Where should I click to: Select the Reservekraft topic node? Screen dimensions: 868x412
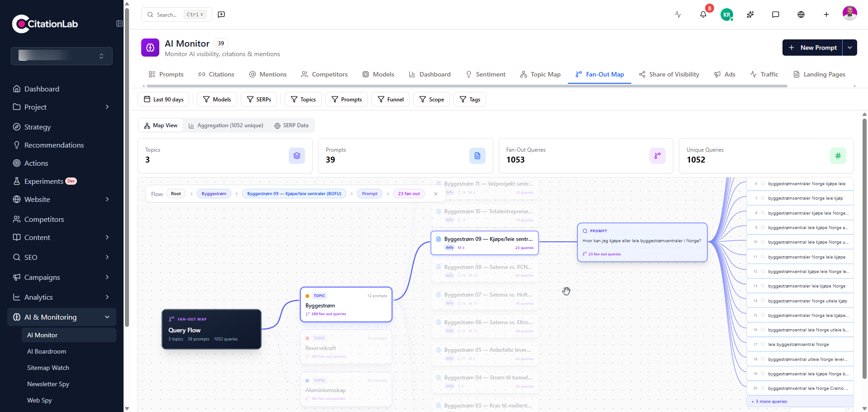(x=346, y=347)
